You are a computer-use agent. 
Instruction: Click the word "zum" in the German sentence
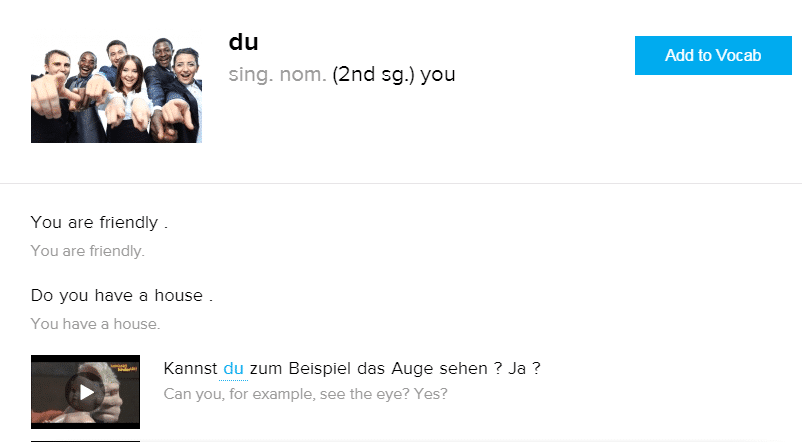266,369
